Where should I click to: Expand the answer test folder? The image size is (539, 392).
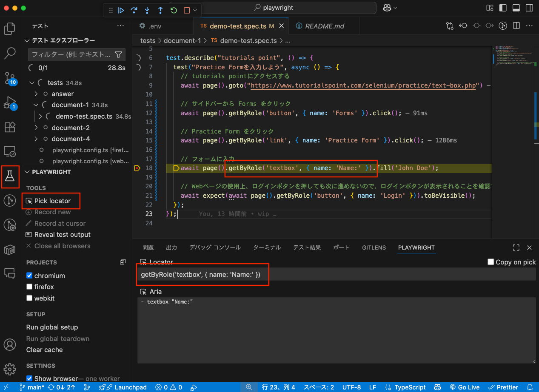36,94
